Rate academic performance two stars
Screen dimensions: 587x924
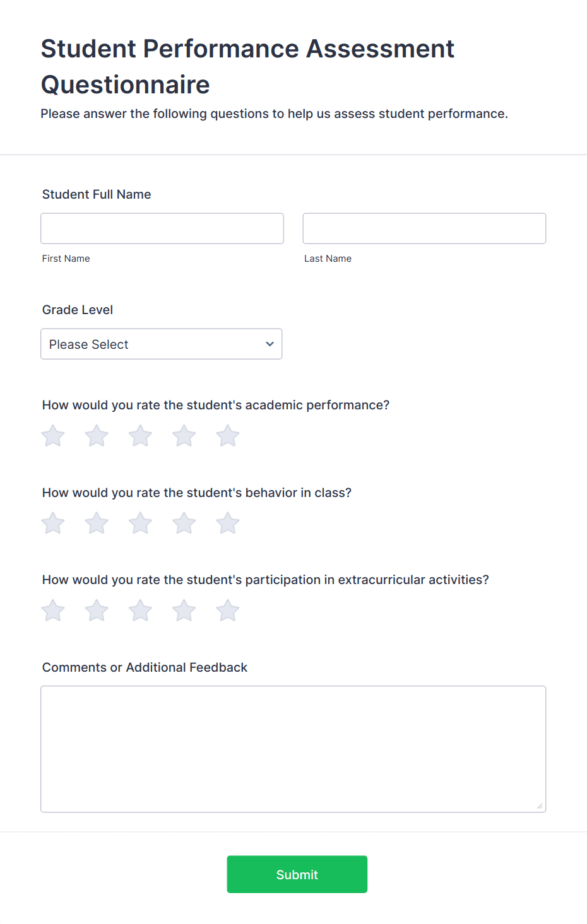click(97, 436)
